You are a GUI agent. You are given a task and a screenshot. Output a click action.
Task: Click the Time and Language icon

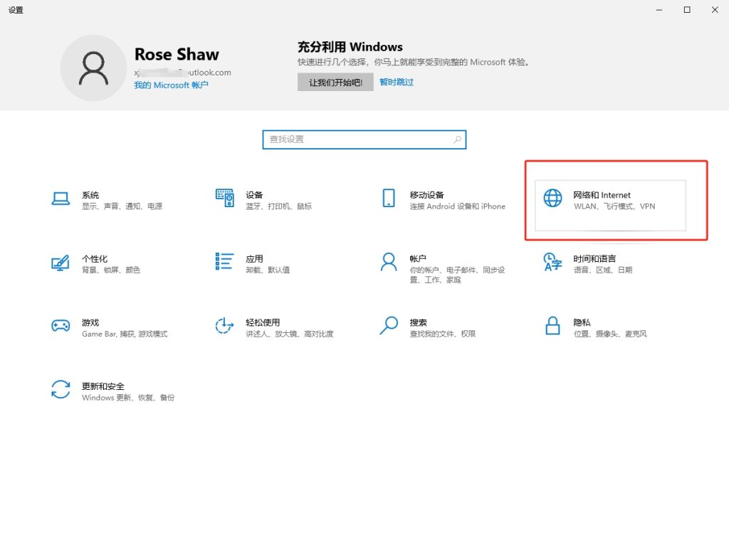coord(552,262)
